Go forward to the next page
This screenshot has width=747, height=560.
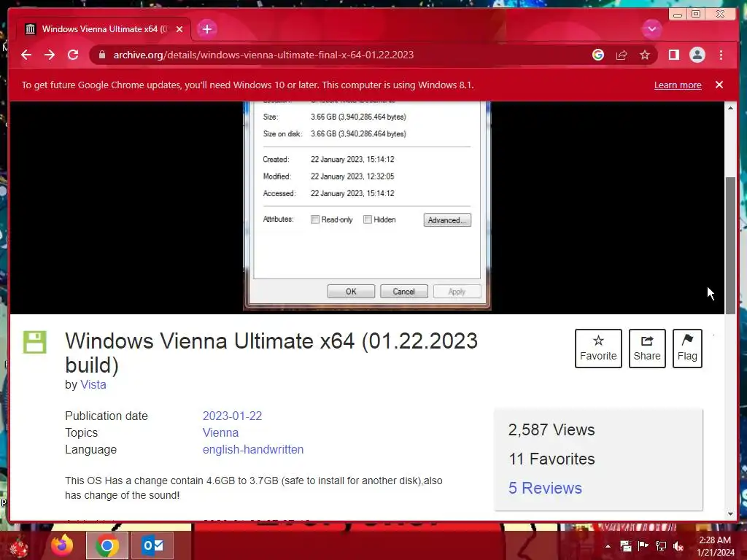click(50, 55)
